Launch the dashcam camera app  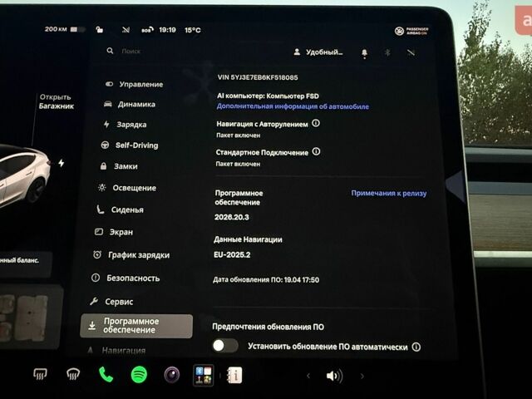coord(172,375)
